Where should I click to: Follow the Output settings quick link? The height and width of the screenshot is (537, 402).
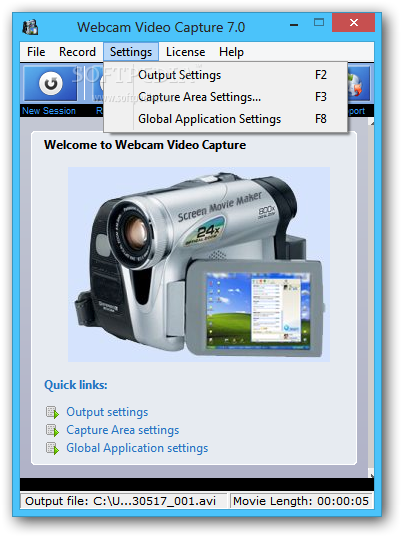point(107,412)
